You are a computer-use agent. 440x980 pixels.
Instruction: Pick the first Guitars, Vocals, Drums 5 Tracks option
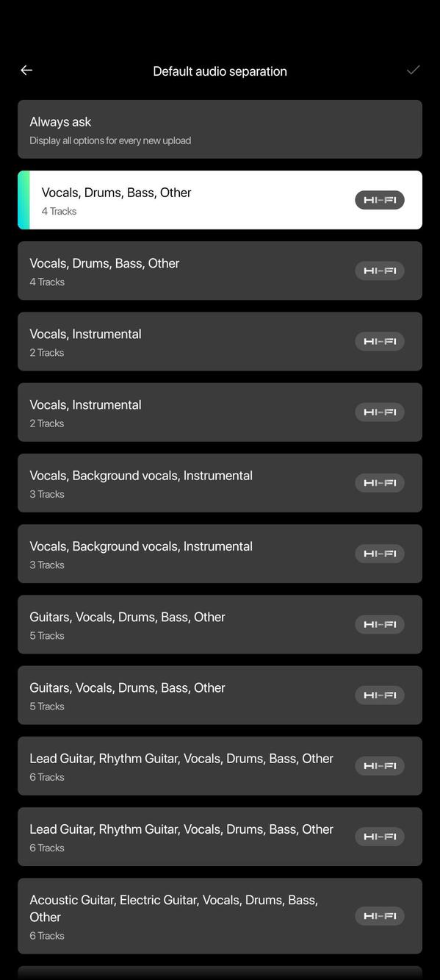pyautogui.click(x=220, y=624)
